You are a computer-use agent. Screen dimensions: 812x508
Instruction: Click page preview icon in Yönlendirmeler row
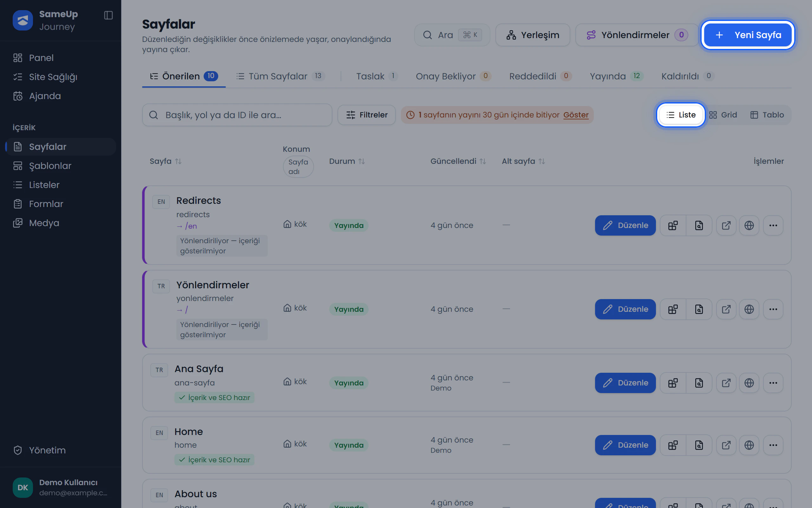coord(699,309)
